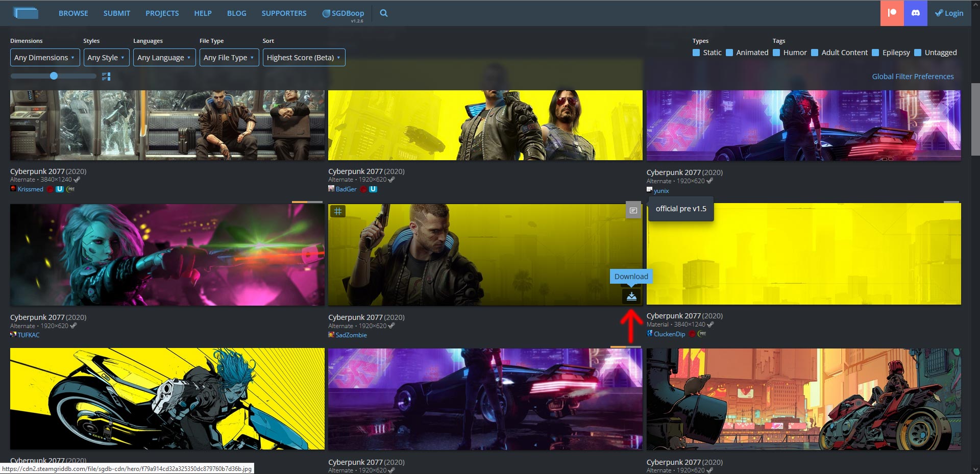Open Krissmed's profile link
Screen dimensions: 980x474
coord(31,189)
